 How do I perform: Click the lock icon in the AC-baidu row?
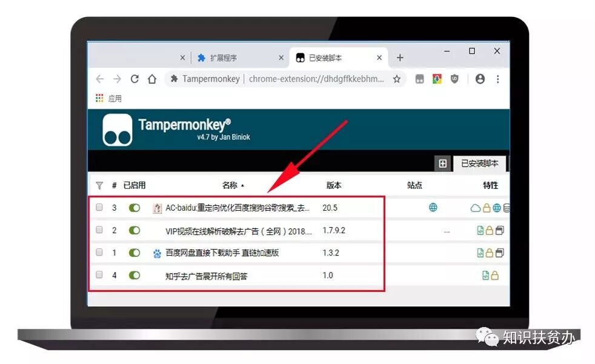pyautogui.click(x=487, y=208)
